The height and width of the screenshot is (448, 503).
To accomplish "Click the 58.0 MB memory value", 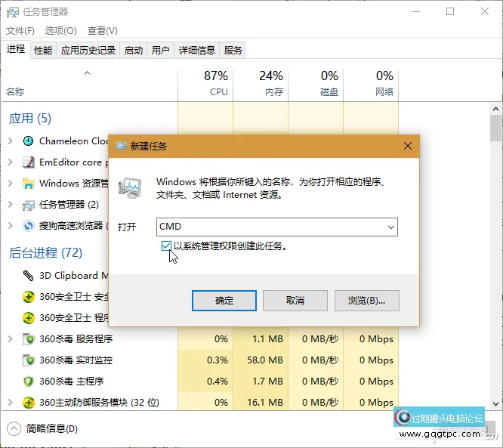I will point(265,360).
